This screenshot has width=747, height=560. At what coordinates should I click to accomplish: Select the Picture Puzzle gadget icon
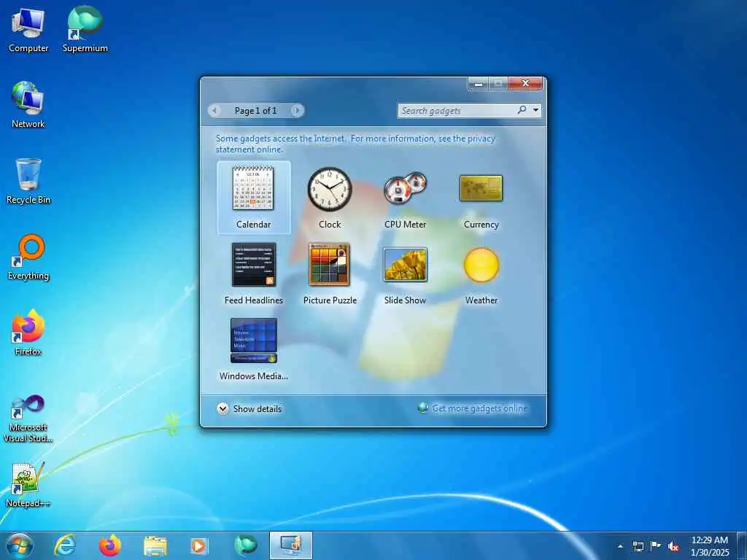coord(329,265)
